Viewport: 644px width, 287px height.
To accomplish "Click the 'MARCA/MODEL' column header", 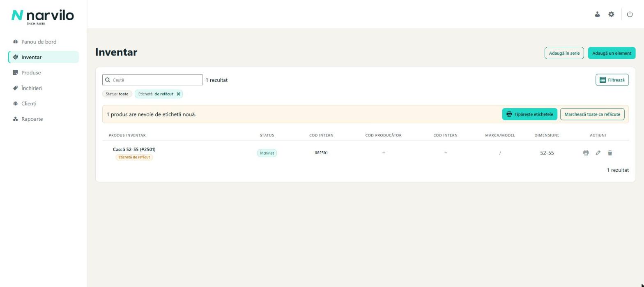I will 500,135.
